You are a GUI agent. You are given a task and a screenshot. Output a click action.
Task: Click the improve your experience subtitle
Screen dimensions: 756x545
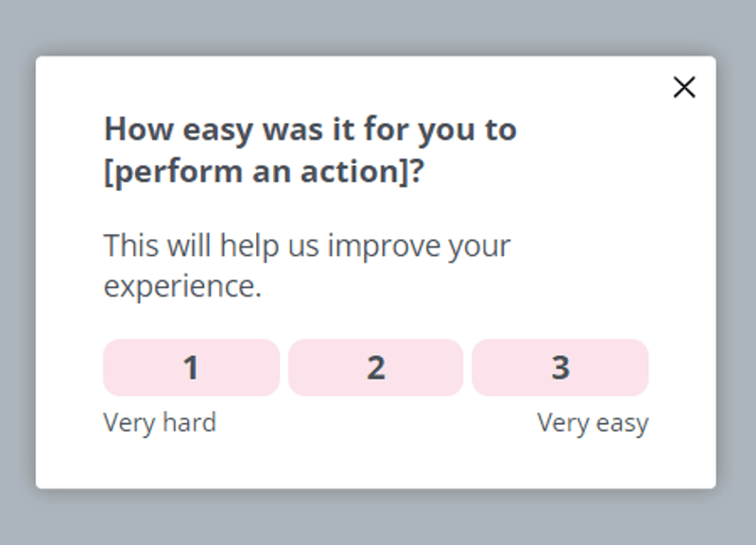305,264
